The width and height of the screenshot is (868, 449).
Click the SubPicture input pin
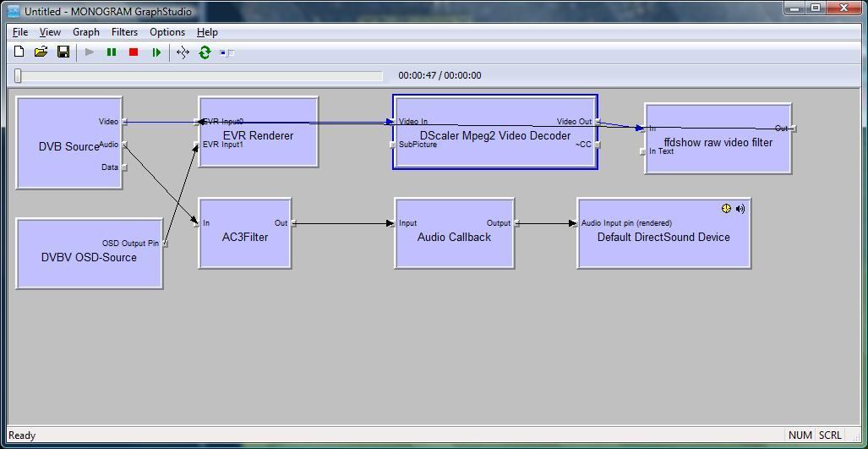pyautogui.click(x=391, y=145)
